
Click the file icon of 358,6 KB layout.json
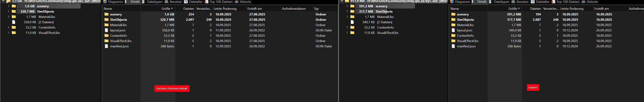point(106,30)
